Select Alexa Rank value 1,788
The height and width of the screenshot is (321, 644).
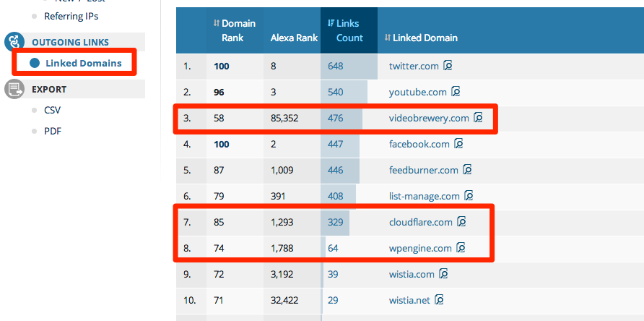pyautogui.click(x=282, y=248)
